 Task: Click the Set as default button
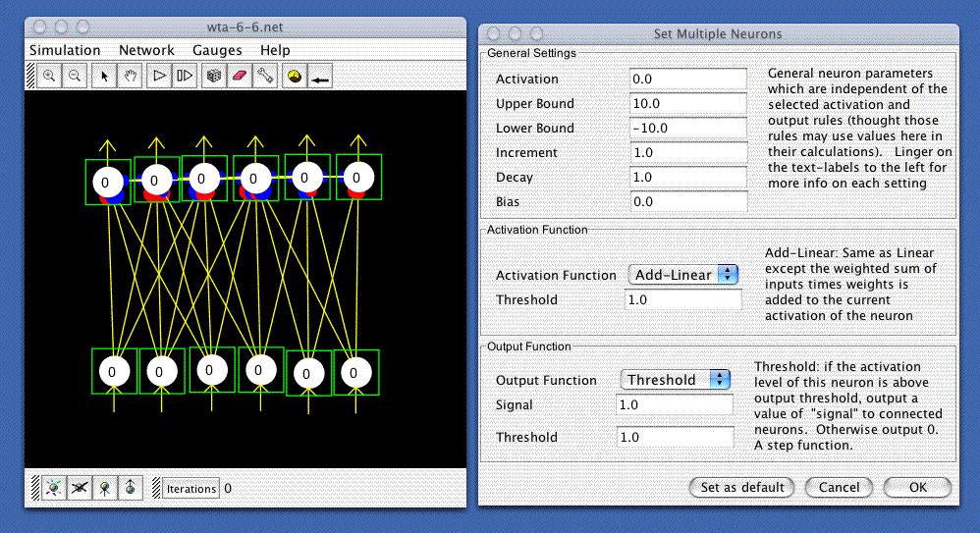click(x=742, y=487)
